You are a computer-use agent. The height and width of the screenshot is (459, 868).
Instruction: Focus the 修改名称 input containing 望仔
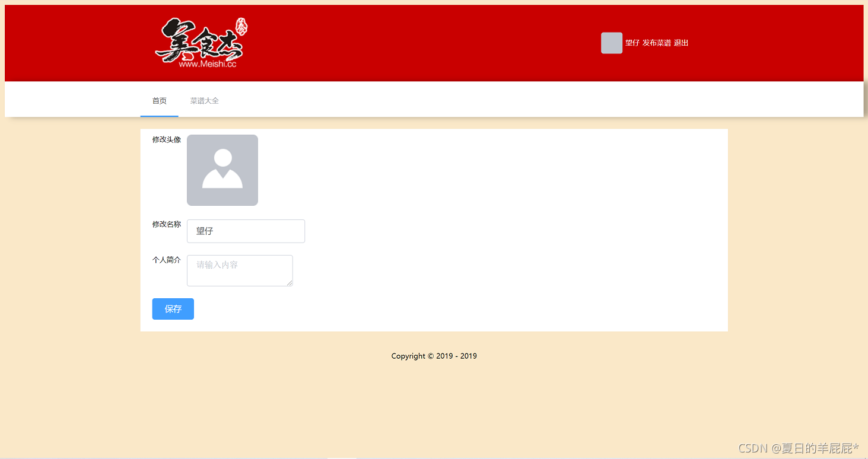(246, 231)
